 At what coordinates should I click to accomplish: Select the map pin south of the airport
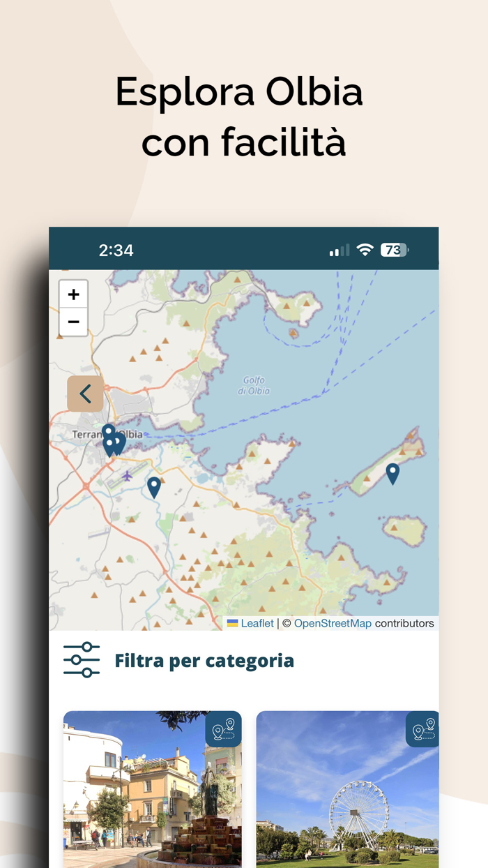click(x=154, y=487)
